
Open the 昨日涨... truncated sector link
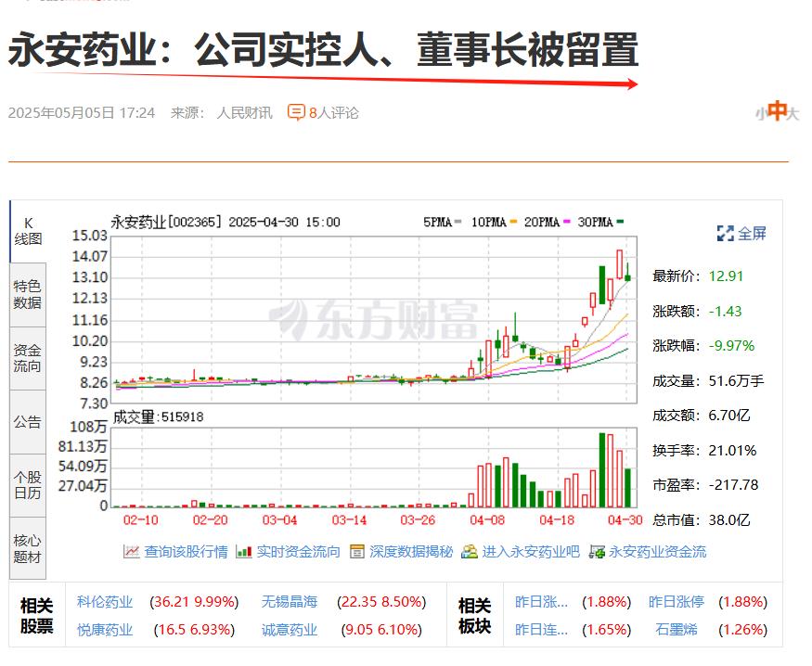pos(541,602)
